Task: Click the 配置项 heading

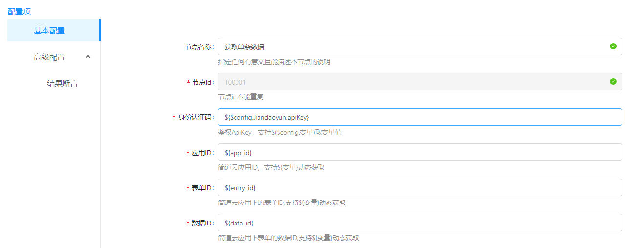Action: coord(20,11)
